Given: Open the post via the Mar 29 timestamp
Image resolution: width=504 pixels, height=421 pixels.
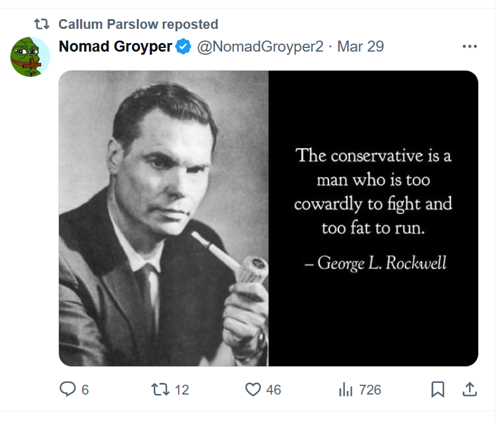Looking at the screenshot, I should pyautogui.click(x=360, y=46).
